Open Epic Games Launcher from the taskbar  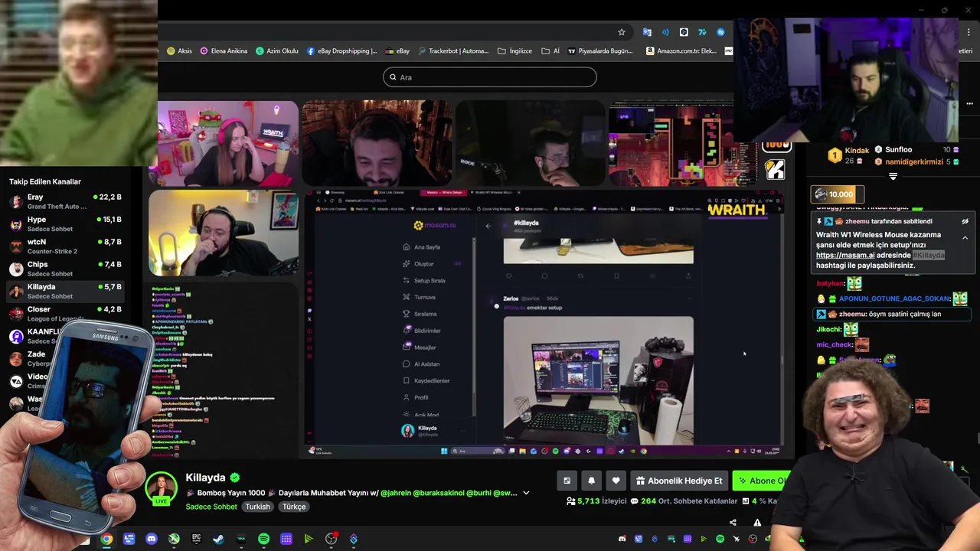pyautogui.click(x=196, y=540)
